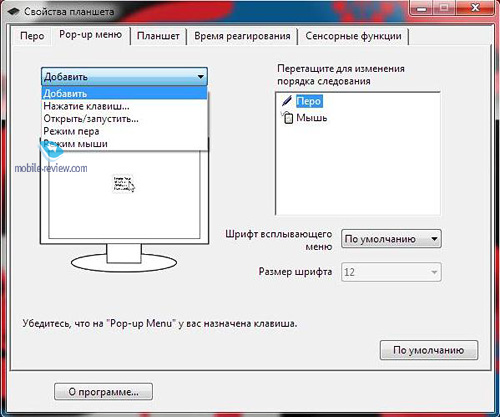
Task: Click the О программе... button
Action: point(103,392)
